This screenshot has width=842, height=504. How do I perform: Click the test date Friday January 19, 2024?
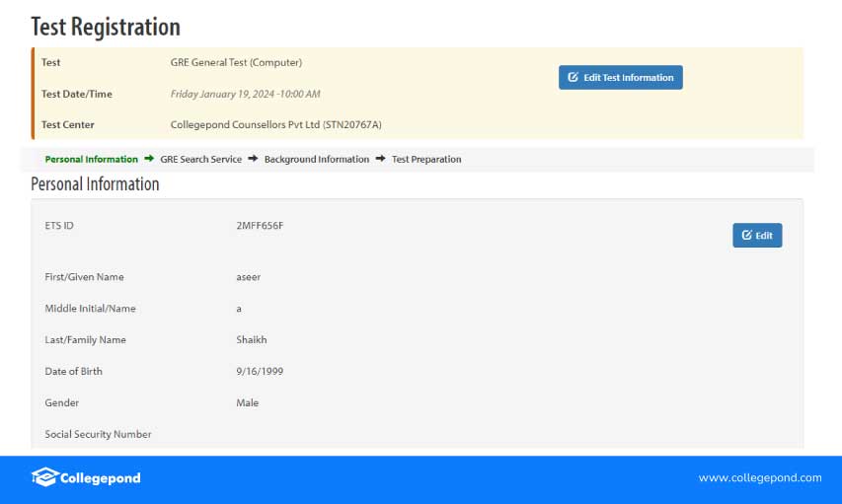point(245,95)
